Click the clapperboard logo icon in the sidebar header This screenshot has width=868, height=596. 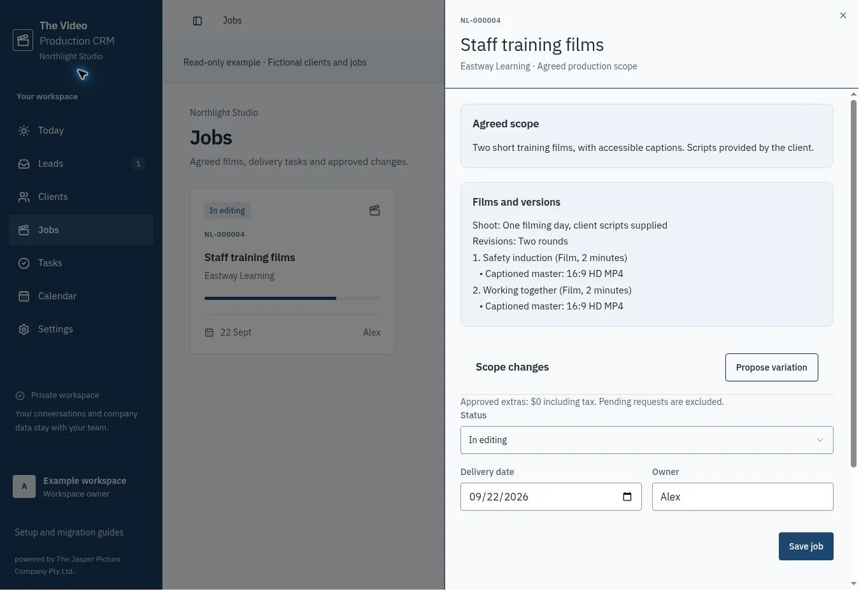(x=23, y=40)
